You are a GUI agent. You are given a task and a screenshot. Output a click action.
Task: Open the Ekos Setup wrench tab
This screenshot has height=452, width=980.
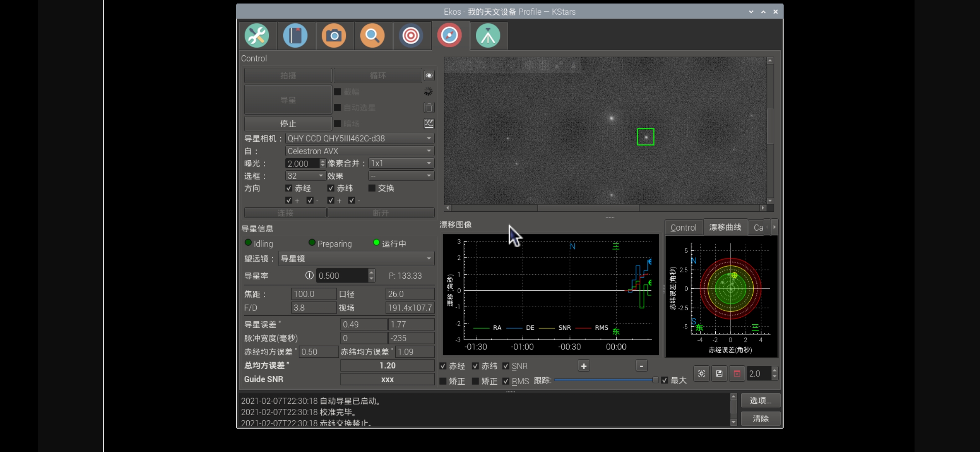pyautogui.click(x=257, y=36)
